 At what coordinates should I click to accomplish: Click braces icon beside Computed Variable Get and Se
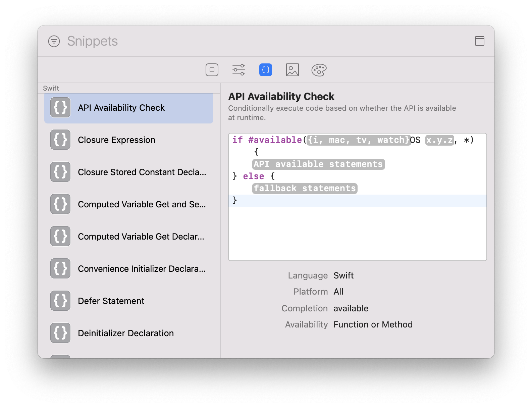[x=60, y=204]
